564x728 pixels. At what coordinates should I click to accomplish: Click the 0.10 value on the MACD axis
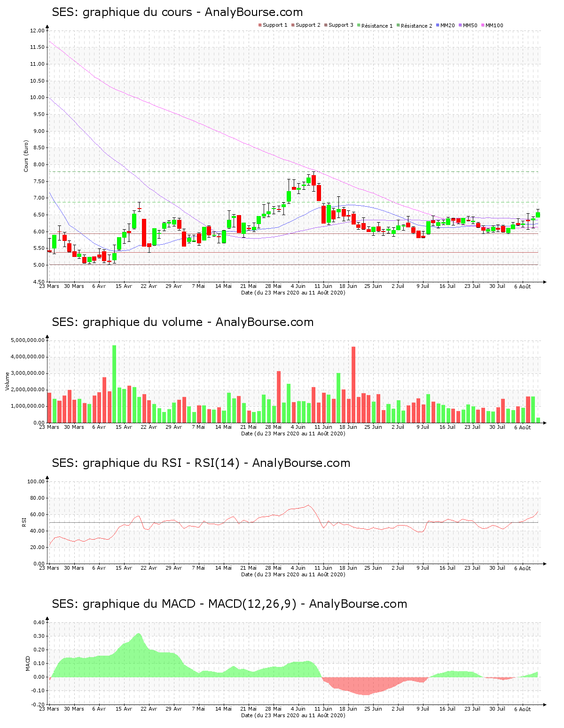click(x=39, y=664)
